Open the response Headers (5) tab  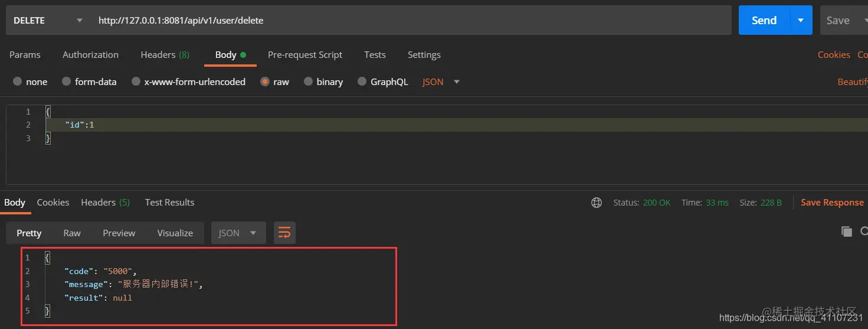[x=105, y=202]
